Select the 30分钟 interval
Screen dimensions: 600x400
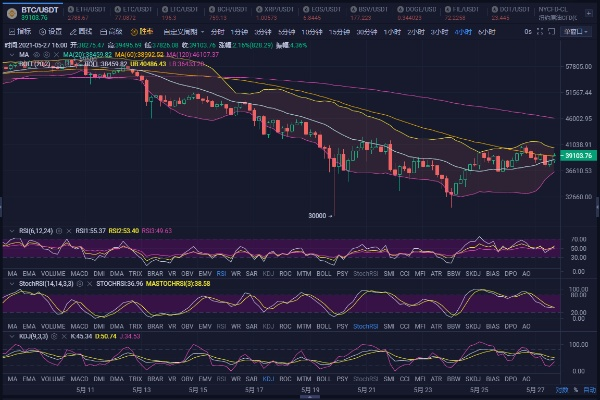tap(367, 32)
